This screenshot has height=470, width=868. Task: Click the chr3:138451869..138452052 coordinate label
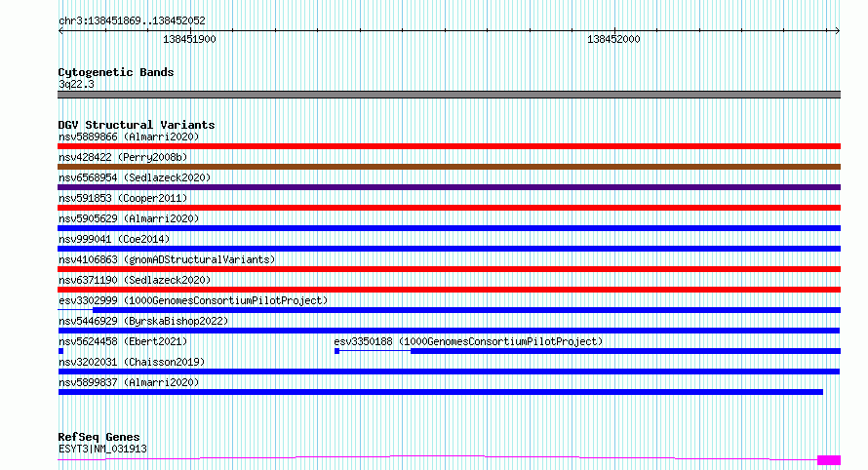click(132, 20)
